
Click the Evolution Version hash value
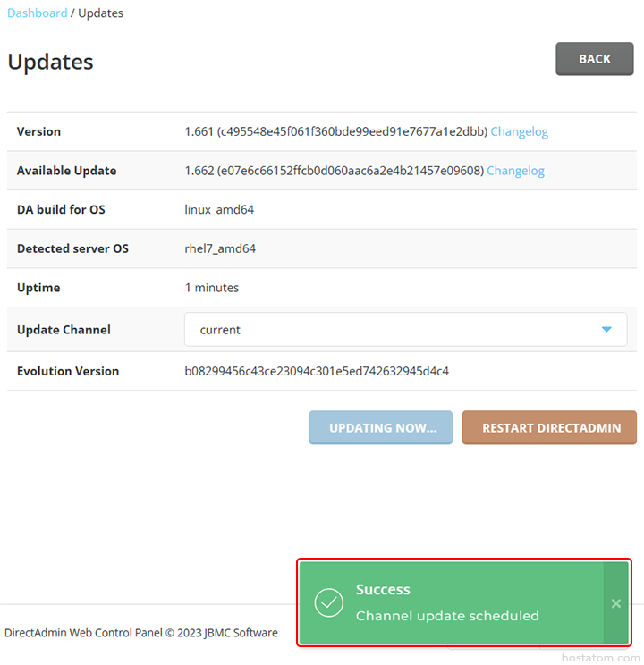[x=317, y=371]
